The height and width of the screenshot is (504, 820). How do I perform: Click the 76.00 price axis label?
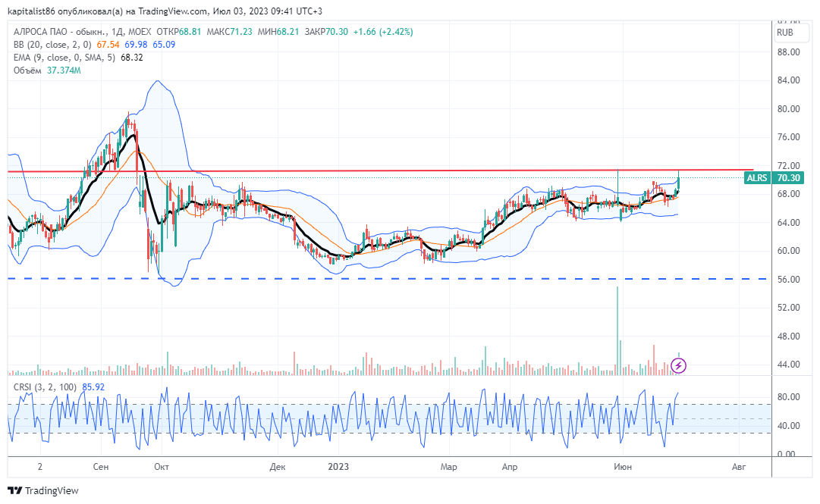(788, 137)
